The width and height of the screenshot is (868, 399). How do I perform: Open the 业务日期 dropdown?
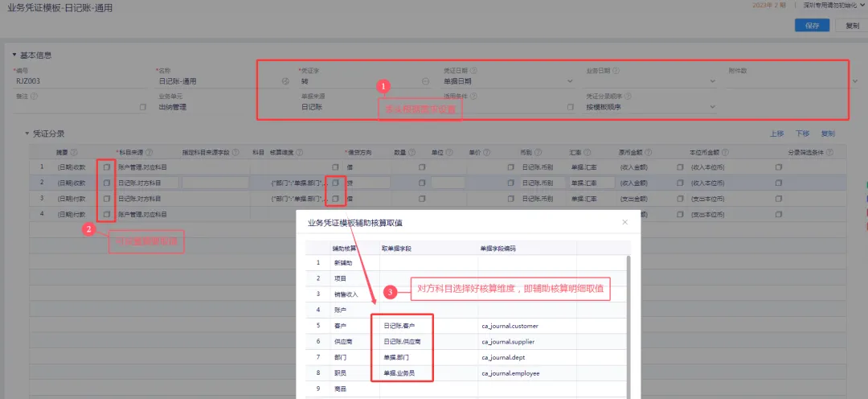[712, 81]
